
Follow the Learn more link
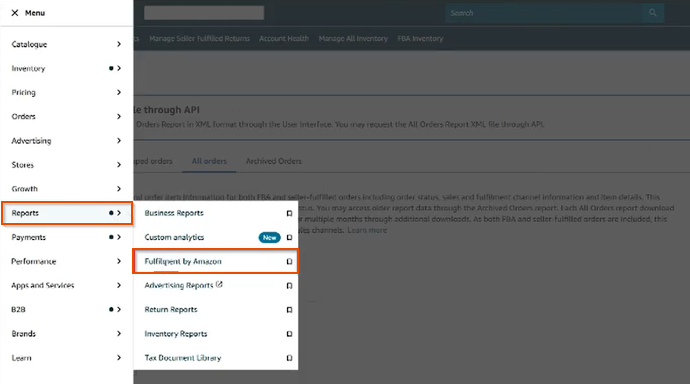[x=367, y=230]
